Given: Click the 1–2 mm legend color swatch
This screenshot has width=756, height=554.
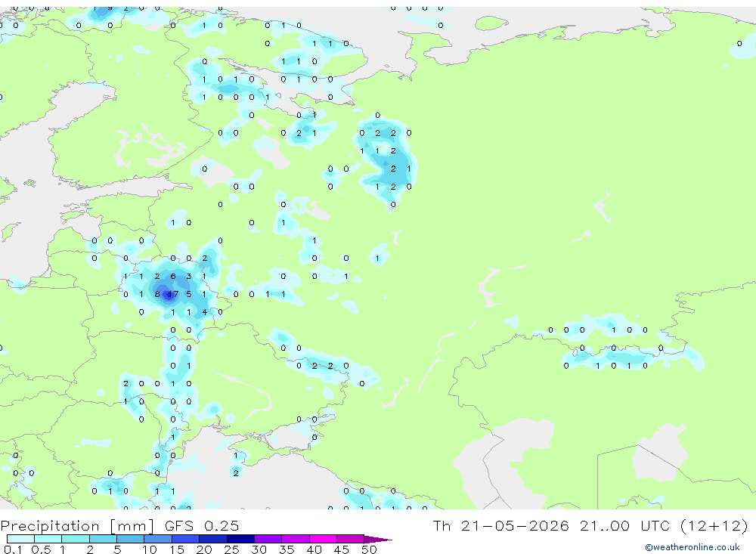Looking at the screenshot, I should 75,539.
